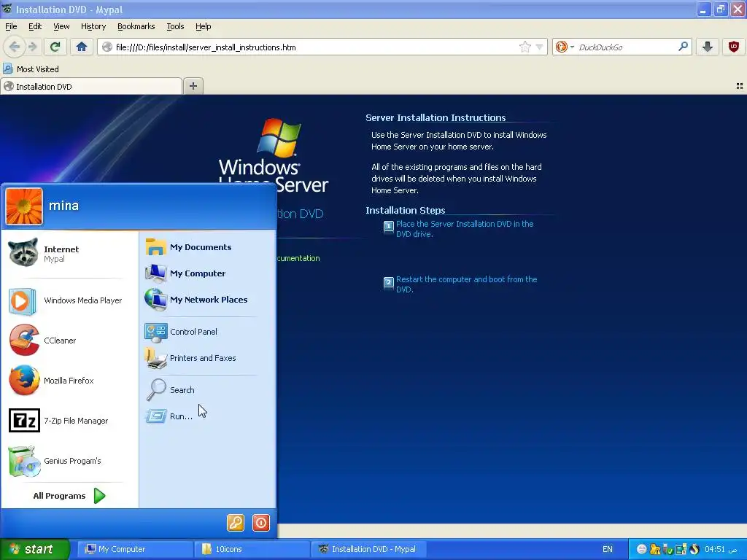Follow link Restart the computer and boot
Image resolution: width=747 pixels, height=560 pixels.
click(x=466, y=284)
